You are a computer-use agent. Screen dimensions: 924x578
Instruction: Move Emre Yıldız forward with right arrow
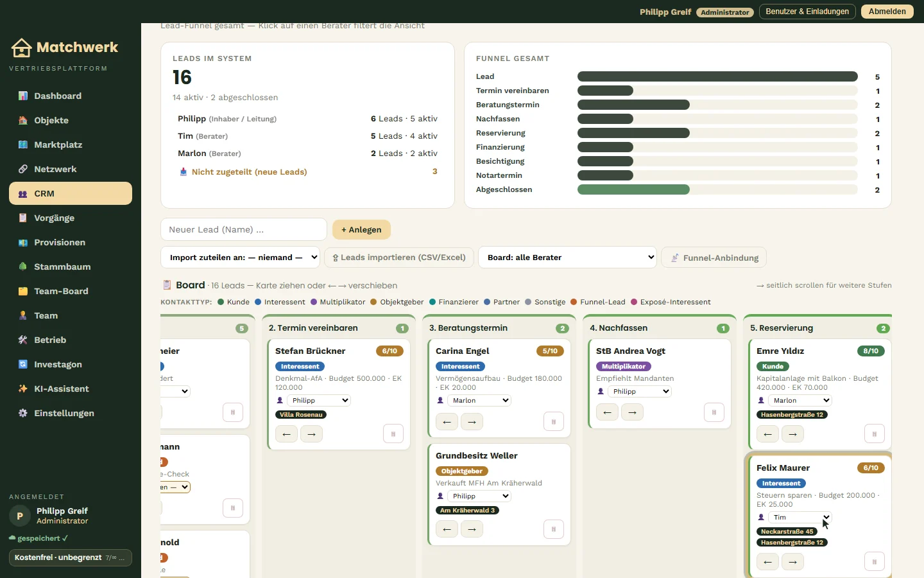click(x=793, y=434)
